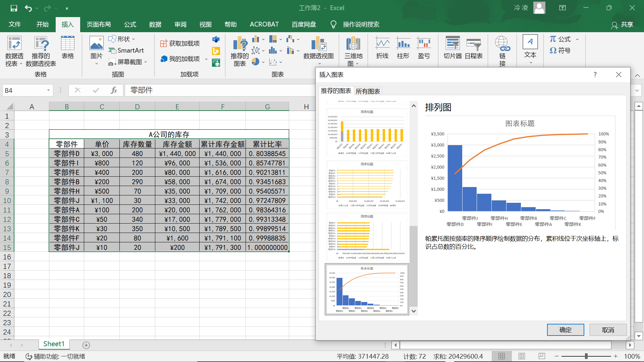Switch to the All Charts (所有图表) tab
Viewport: 644px width, 362px height.
click(x=368, y=91)
